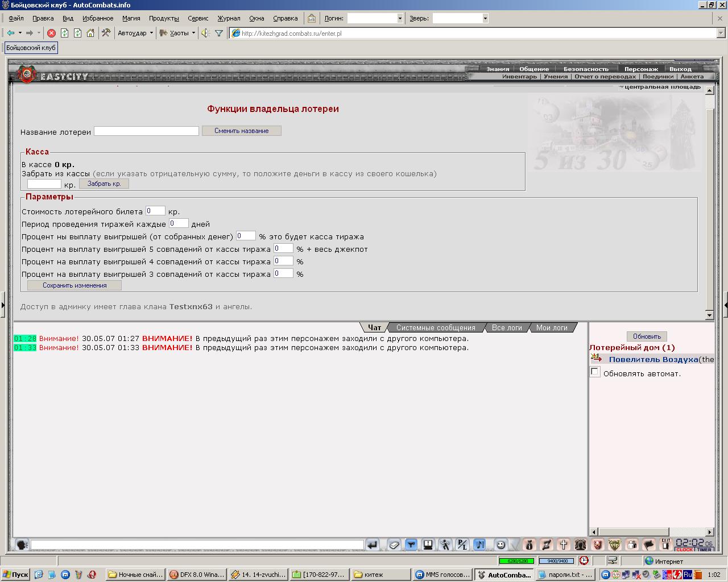The width and height of the screenshot is (728, 582).
Task: Open the hammer-and-wrench settings icon
Action: (106, 33)
